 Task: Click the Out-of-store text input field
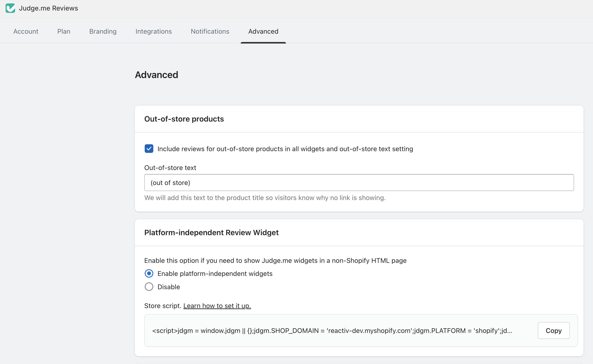tap(359, 182)
